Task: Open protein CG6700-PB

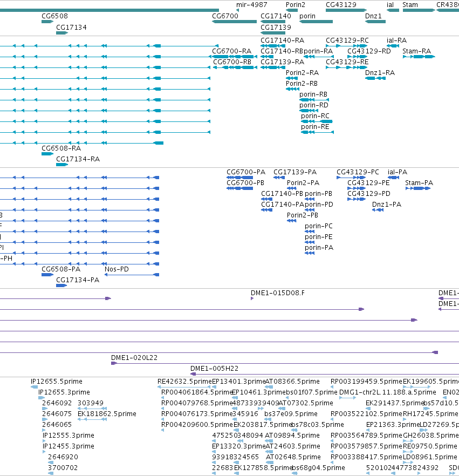Action: (239, 188)
